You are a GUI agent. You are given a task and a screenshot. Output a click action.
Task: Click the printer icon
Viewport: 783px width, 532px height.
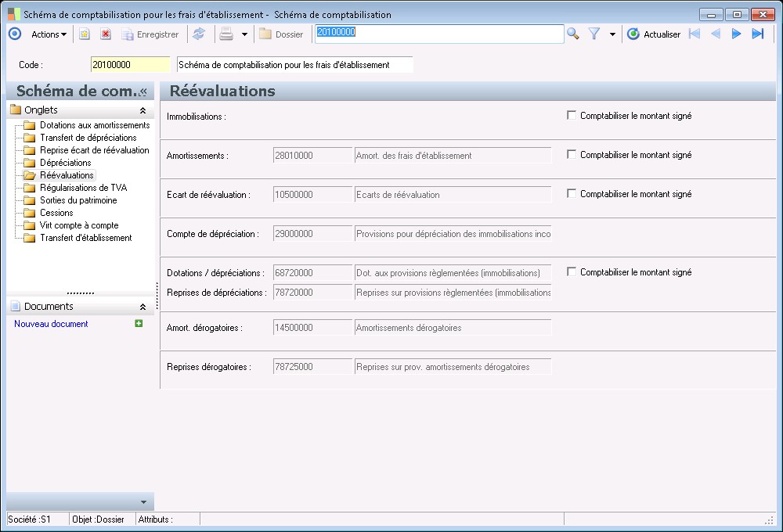click(x=226, y=34)
